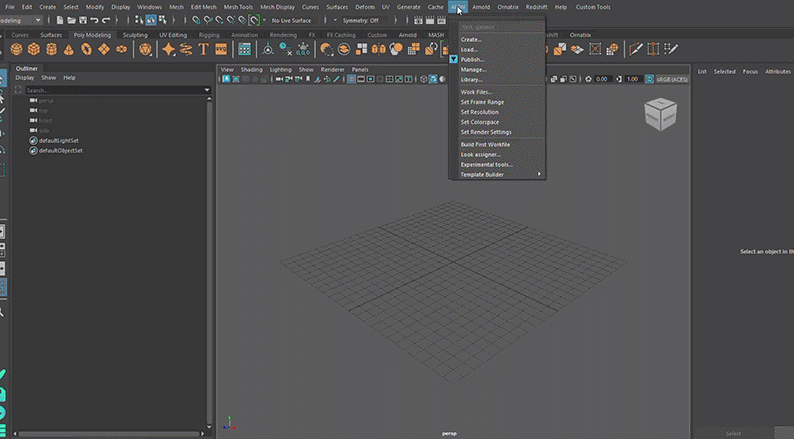The height and width of the screenshot is (439, 794).
Task: Click the viewport gamma value field 1.00
Action: (632, 79)
